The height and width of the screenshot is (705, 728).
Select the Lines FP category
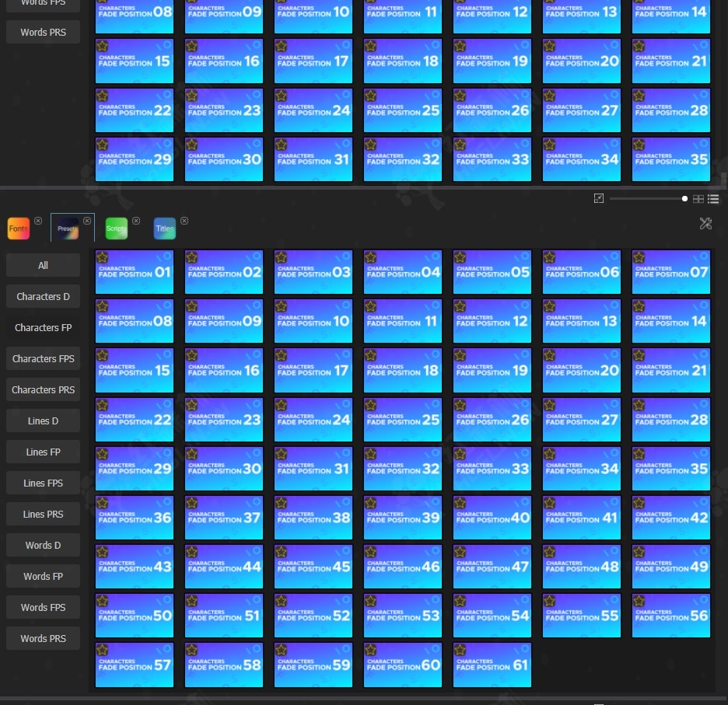pos(44,452)
